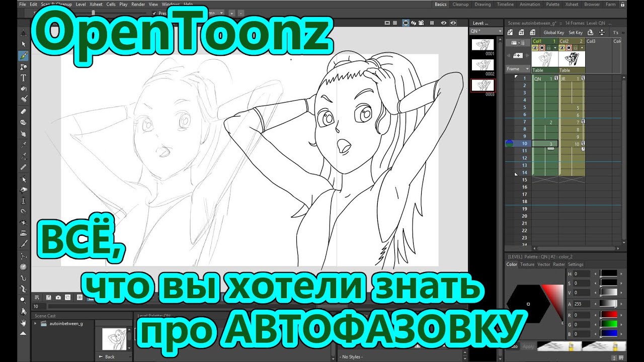Image resolution: width=644 pixels, height=362 pixels.
Task: Select level frame thumbnail 0001
Action: pyautogui.click(x=482, y=45)
